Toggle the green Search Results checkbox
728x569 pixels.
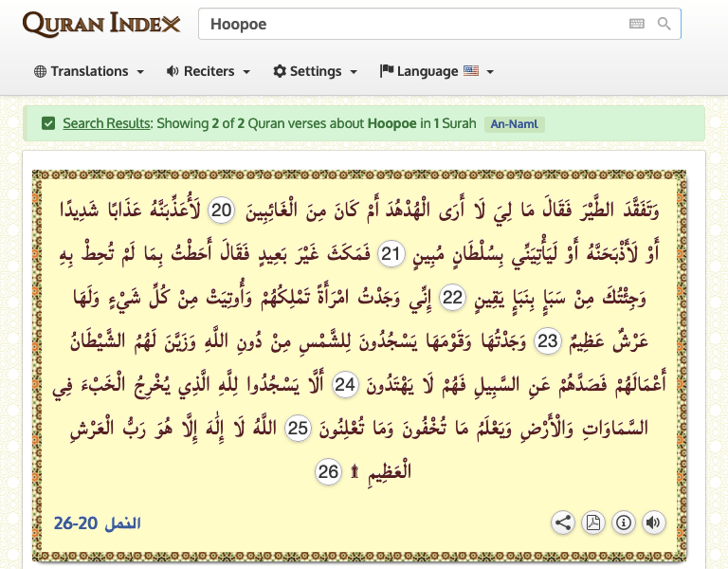48,123
